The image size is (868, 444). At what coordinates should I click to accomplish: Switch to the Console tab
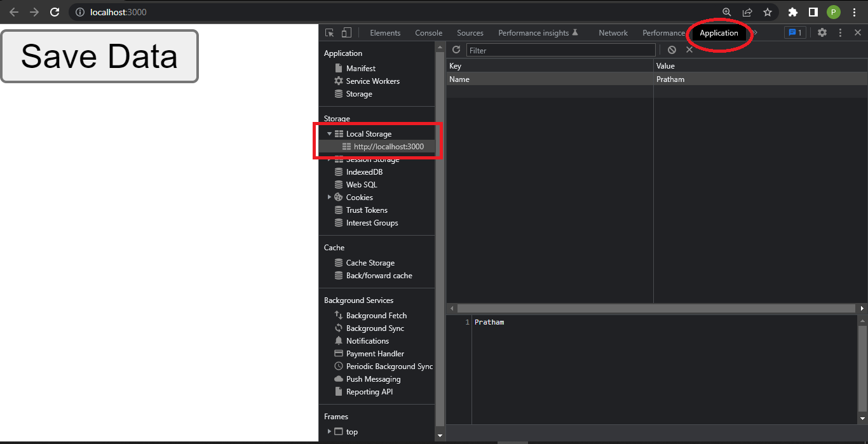(428, 32)
